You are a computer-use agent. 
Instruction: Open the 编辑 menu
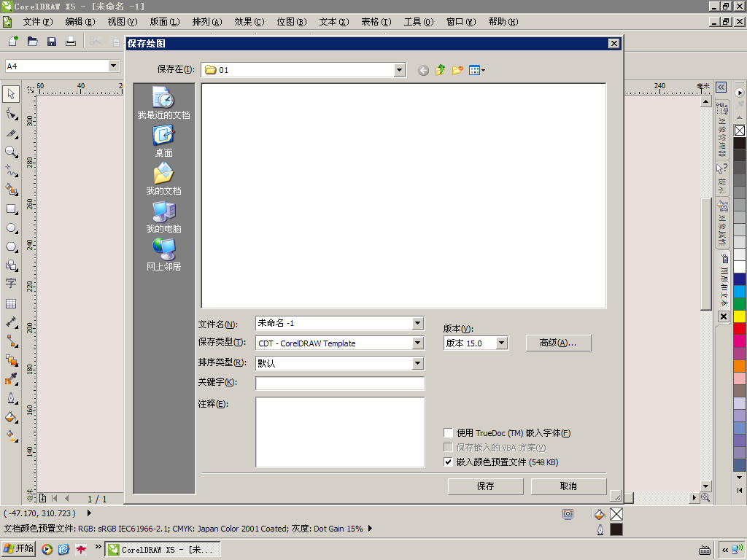click(80, 22)
